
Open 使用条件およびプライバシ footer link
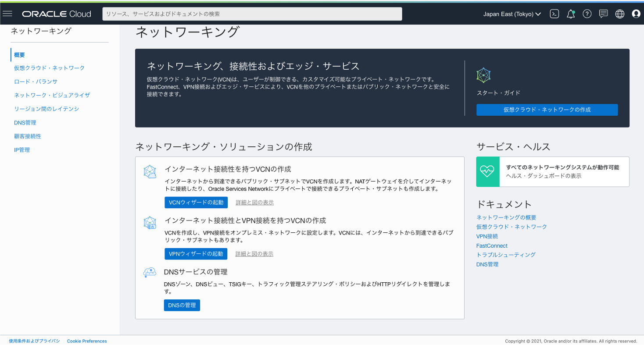pos(34,341)
